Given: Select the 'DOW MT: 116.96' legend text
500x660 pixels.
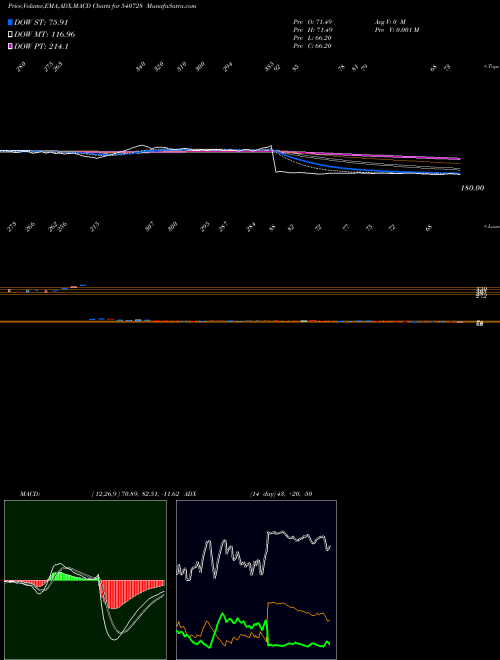Looking at the screenshot, I should coord(45,34).
